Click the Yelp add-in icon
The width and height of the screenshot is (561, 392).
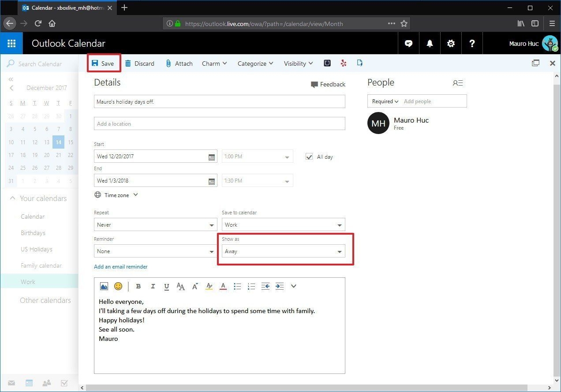(x=344, y=63)
